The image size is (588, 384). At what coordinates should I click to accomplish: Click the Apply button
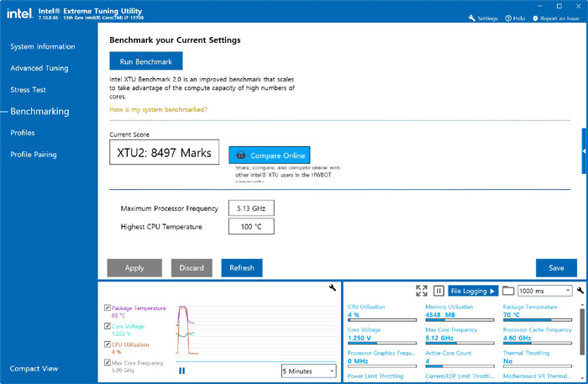click(x=134, y=268)
